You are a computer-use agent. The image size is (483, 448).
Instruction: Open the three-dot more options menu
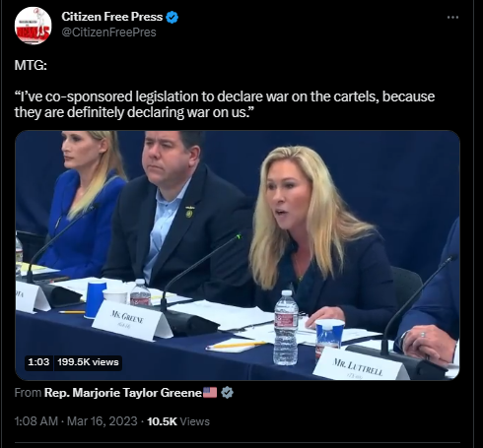click(x=452, y=18)
